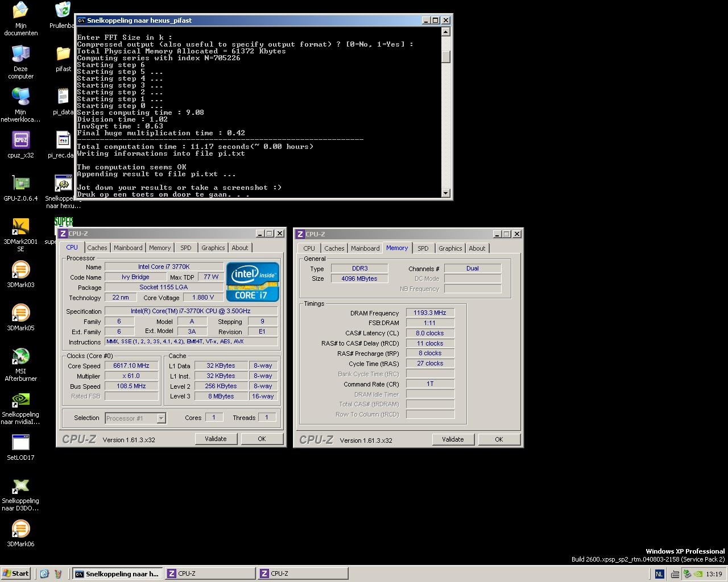The height and width of the screenshot is (582, 728).
Task: Open the GPU-Z.0.6.4 desktop icon
Action: pyautogui.click(x=20, y=184)
